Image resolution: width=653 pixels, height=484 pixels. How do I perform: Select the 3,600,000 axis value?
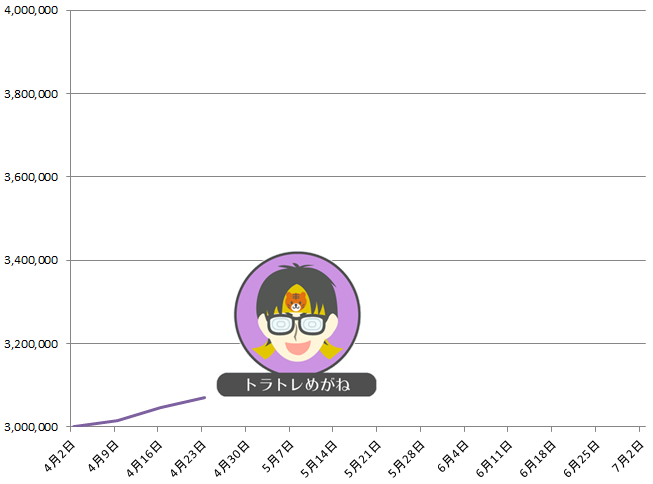[31, 177]
